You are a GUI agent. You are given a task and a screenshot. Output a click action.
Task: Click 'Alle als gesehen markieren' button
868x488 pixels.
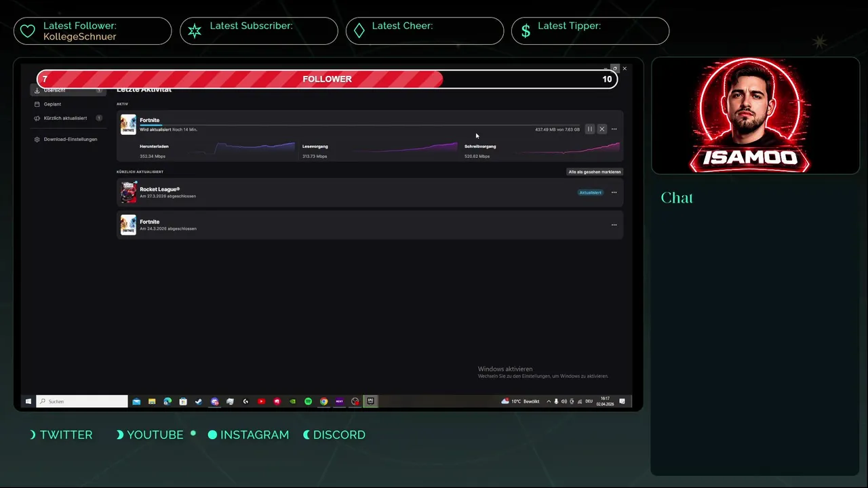point(595,171)
